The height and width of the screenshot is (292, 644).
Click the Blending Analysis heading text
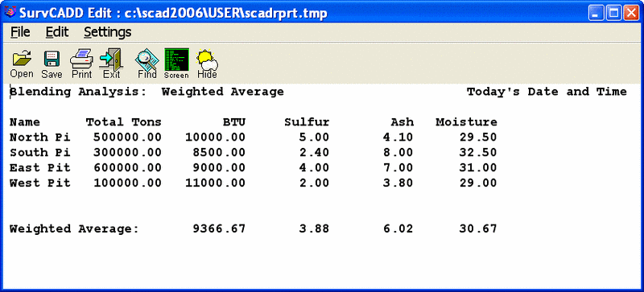78,92
